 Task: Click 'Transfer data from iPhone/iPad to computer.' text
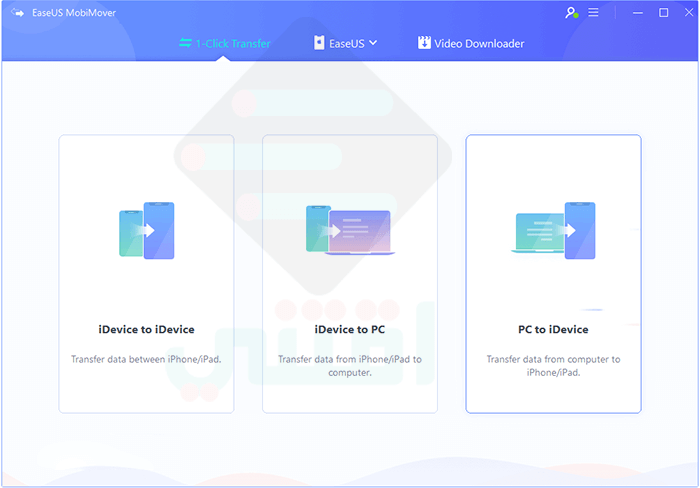350,366
